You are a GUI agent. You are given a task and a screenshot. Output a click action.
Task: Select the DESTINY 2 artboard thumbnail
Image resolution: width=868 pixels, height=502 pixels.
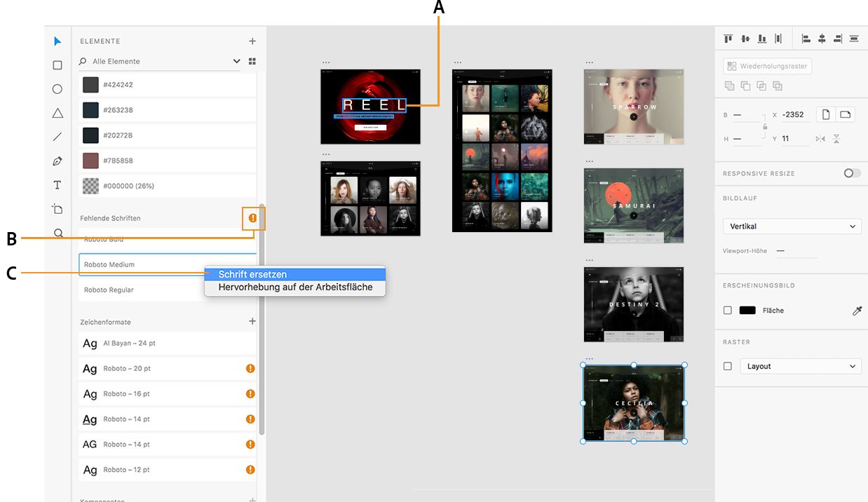click(x=634, y=304)
